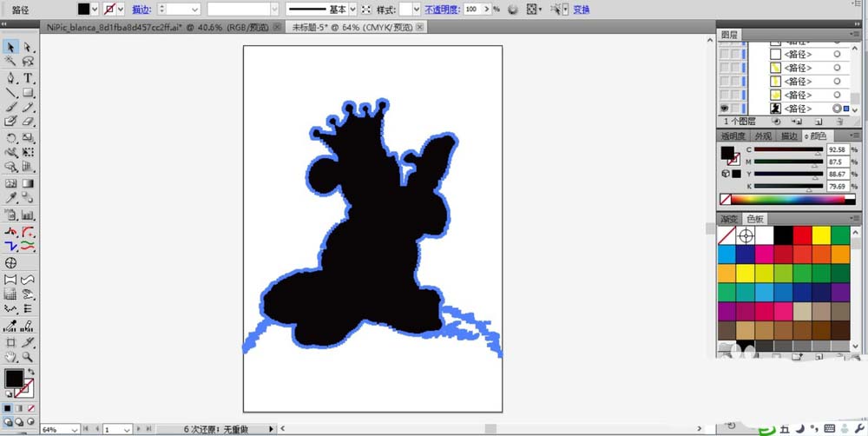Image resolution: width=868 pixels, height=436 pixels.
Task: Select the Blend tool
Action: pos(28,198)
